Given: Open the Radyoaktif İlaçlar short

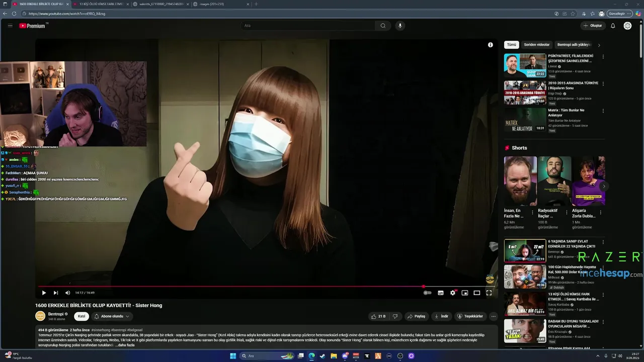Looking at the screenshot, I should [x=554, y=181].
